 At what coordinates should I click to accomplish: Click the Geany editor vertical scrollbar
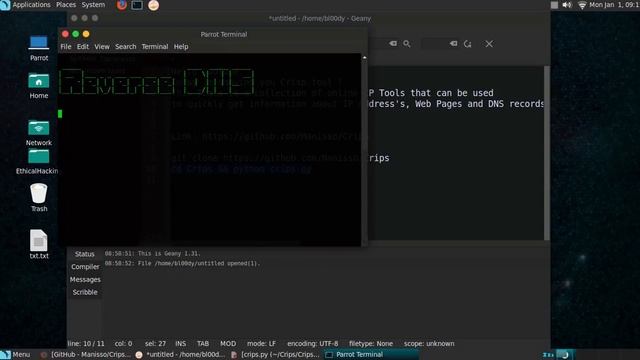pos(547,153)
